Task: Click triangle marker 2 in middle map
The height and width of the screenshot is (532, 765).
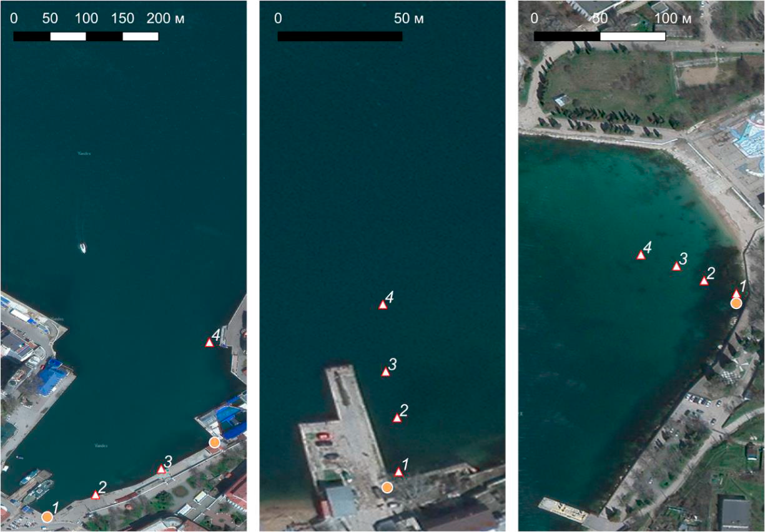Action: click(397, 418)
